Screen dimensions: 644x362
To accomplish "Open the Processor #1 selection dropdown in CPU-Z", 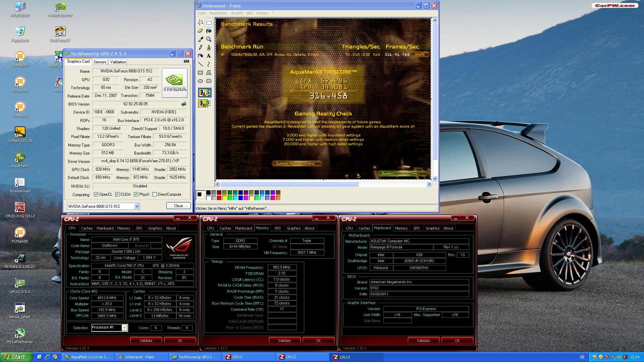I will coord(124,328).
